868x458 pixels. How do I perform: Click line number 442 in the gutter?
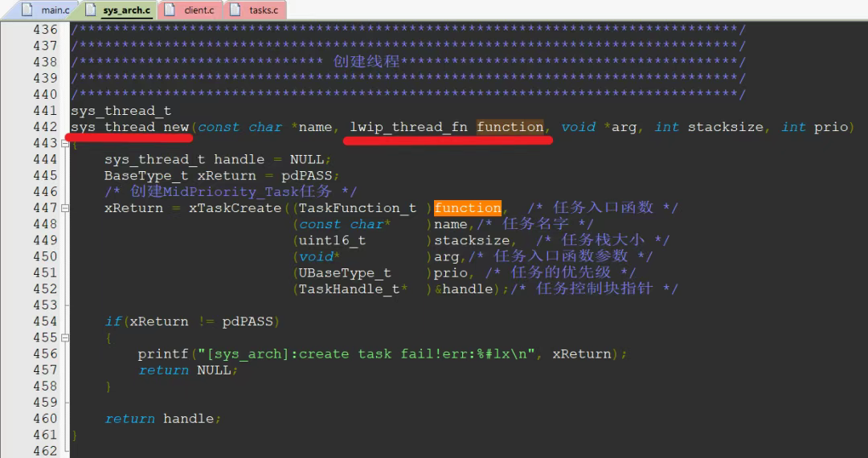pyautogui.click(x=45, y=127)
